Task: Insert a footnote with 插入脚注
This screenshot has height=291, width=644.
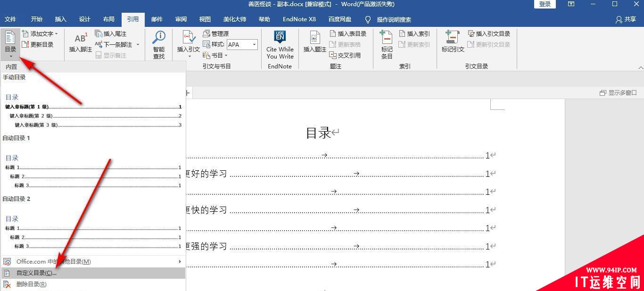Action: click(x=81, y=43)
